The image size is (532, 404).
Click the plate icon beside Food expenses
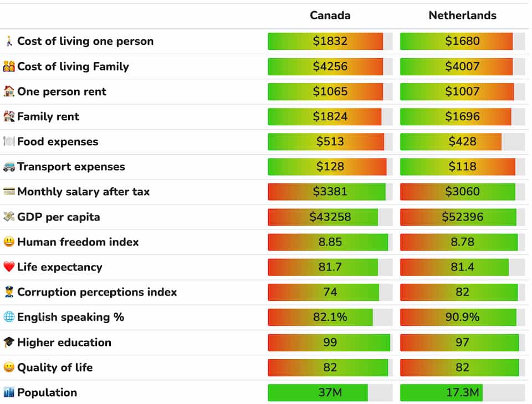pos(9,142)
